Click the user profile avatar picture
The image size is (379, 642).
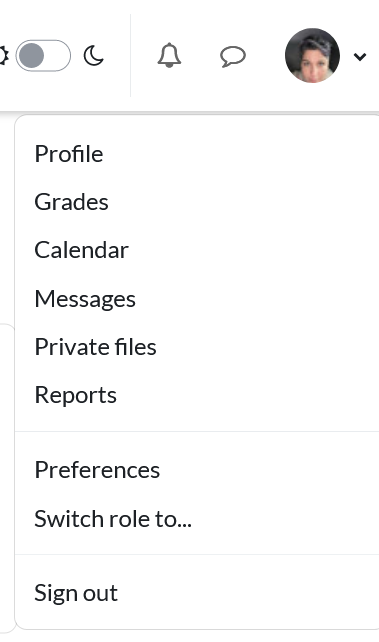pyautogui.click(x=312, y=55)
